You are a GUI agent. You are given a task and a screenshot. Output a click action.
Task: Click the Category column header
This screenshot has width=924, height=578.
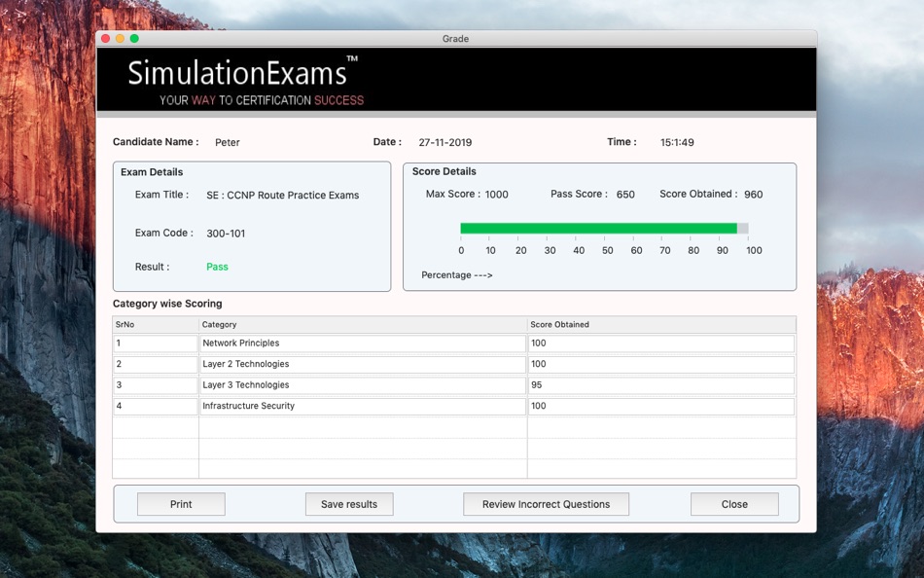363,324
